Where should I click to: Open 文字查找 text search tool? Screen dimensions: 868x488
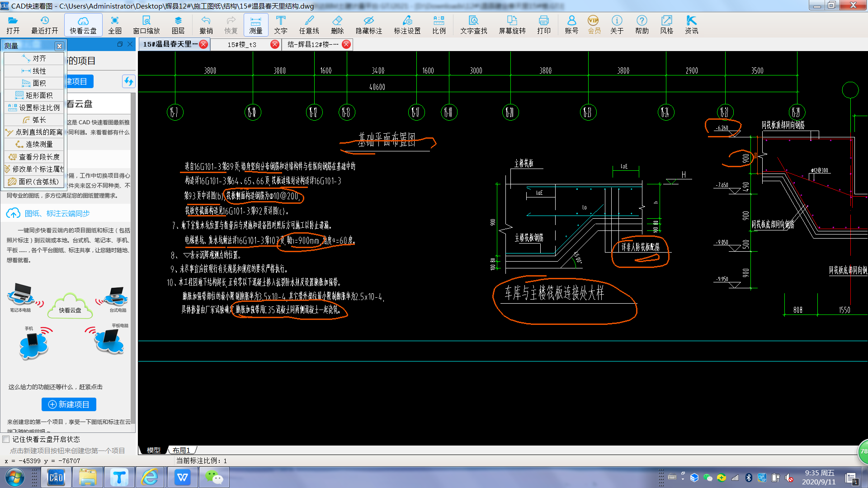coord(473,25)
